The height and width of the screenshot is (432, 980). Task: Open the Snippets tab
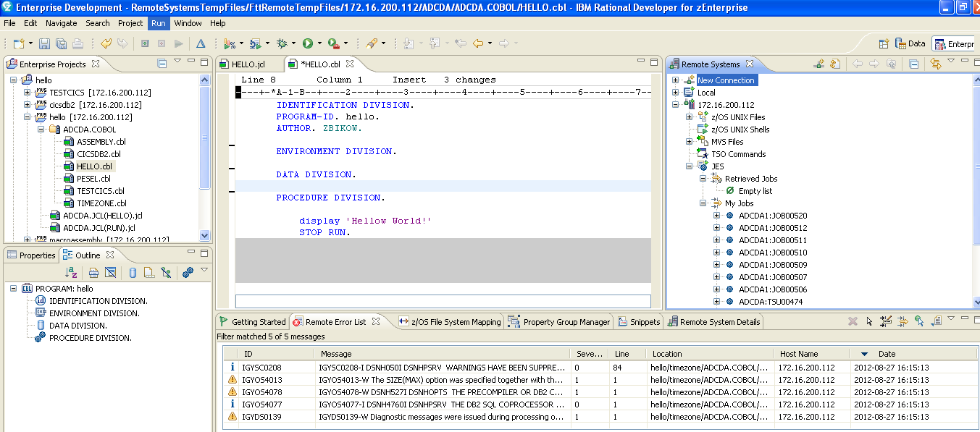(x=639, y=322)
